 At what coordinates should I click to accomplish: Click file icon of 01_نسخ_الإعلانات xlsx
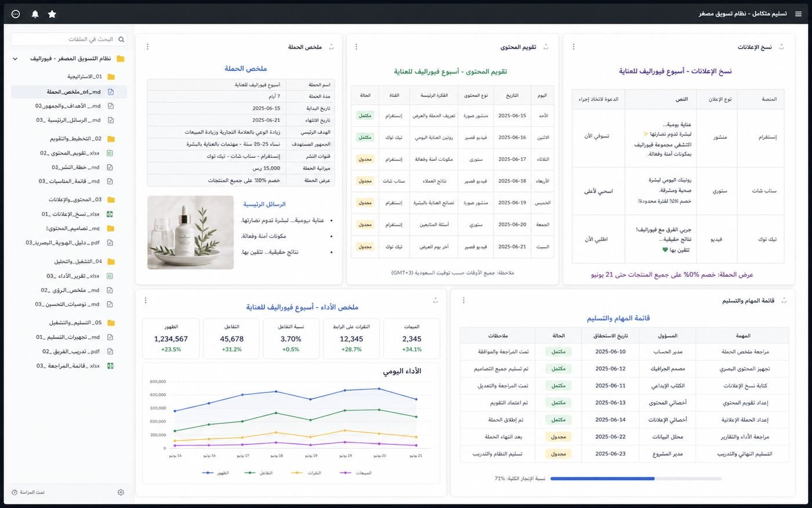tap(110, 214)
